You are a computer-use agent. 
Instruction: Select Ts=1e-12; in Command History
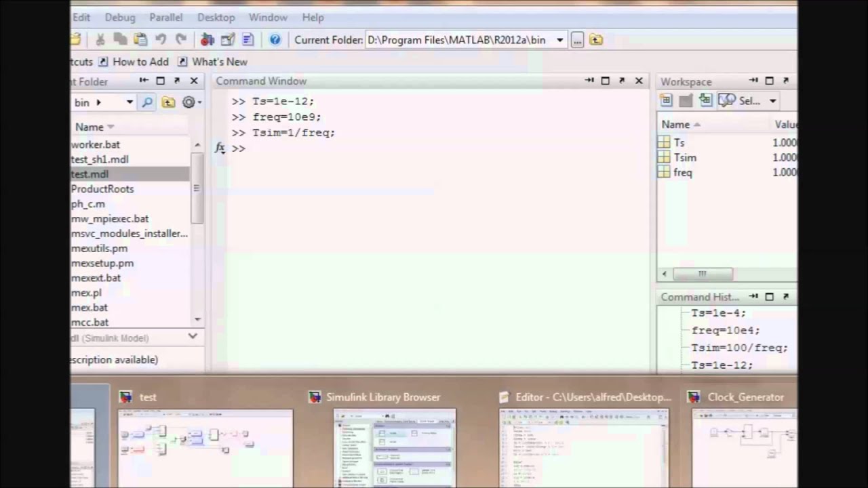click(x=722, y=365)
